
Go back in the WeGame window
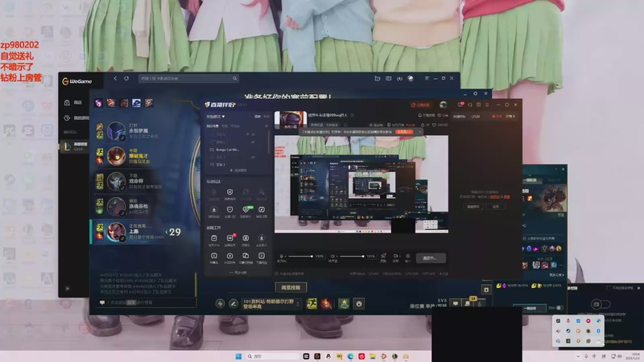pyautogui.click(x=115, y=78)
